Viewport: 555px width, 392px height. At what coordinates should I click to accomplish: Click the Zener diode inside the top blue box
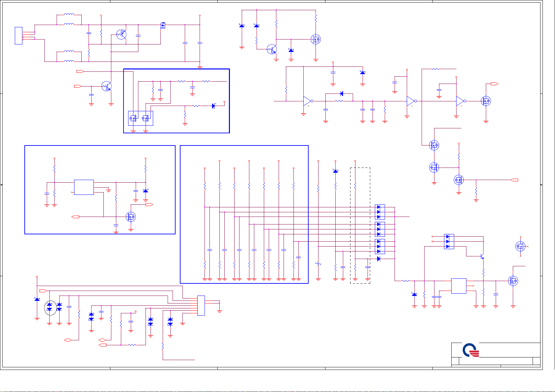click(x=213, y=106)
